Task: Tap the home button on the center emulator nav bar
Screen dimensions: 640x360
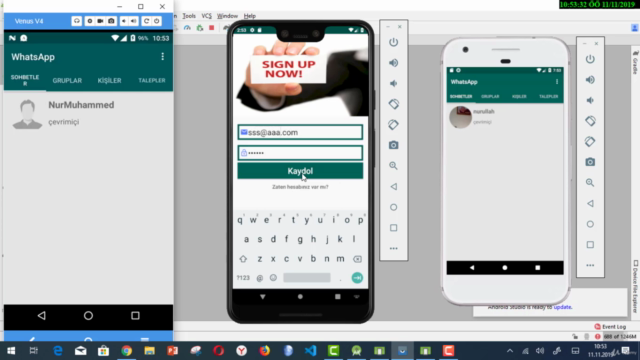Action: (x=300, y=297)
